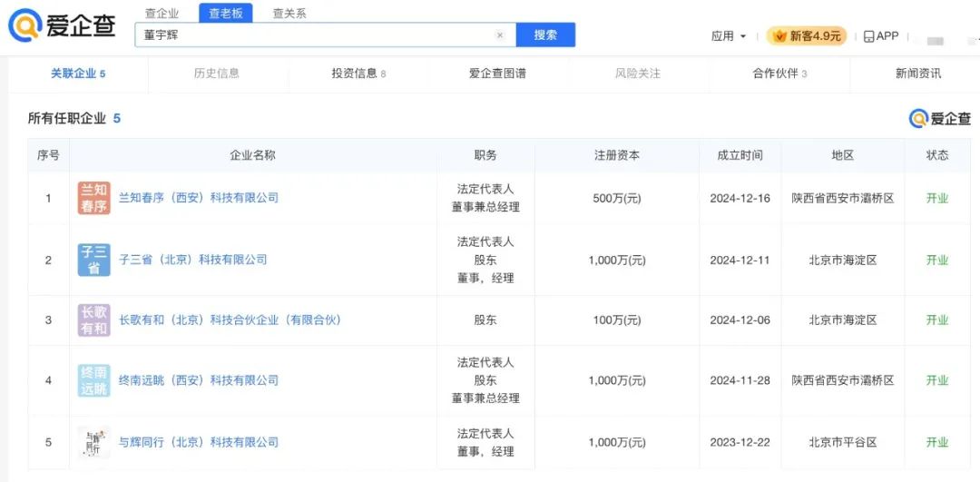Open the 新闻资讯 tab
The image size is (980, 482).
click(x=918, y=74)
